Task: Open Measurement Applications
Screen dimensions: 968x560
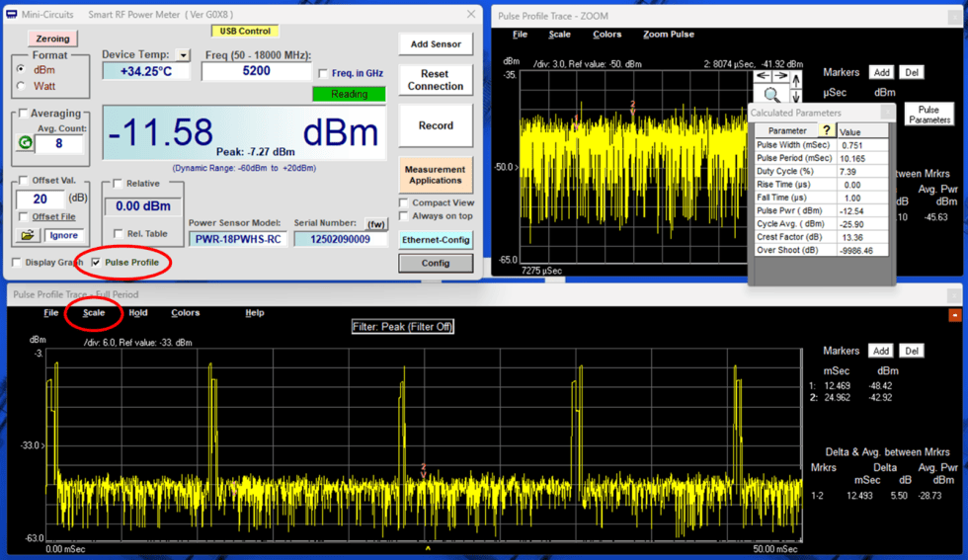Action: click(436, 175)
